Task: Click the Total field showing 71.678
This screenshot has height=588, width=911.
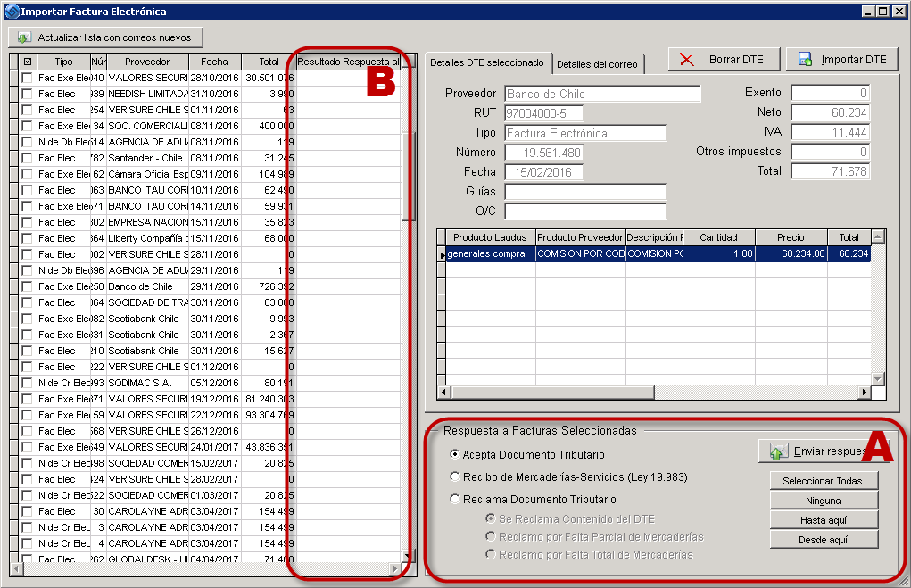Action: pos(830,172)
